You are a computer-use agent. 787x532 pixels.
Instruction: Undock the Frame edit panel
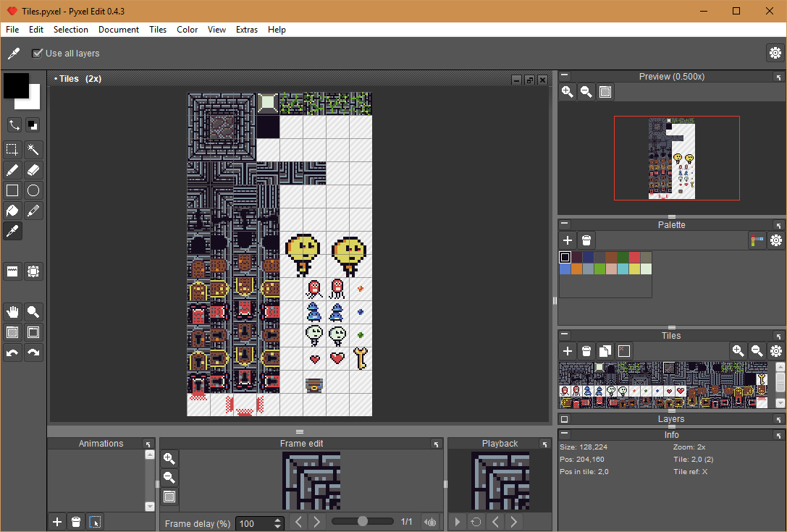click(x=437, y=444)
